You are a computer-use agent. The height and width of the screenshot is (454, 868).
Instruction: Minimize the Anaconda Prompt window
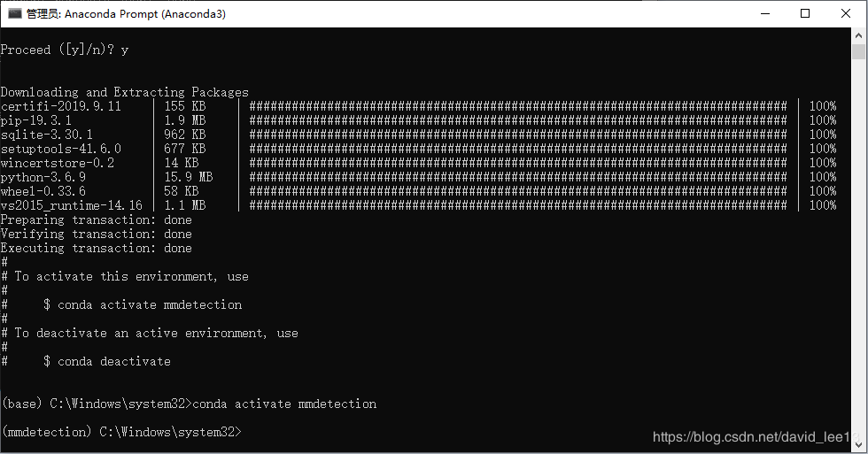(763, 13)
